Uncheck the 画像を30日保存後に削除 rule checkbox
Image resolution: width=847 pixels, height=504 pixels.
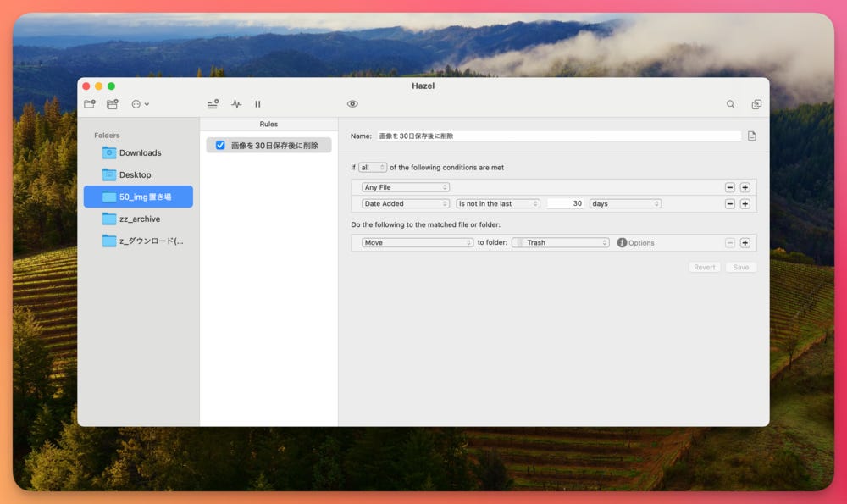tap(220, 146)
